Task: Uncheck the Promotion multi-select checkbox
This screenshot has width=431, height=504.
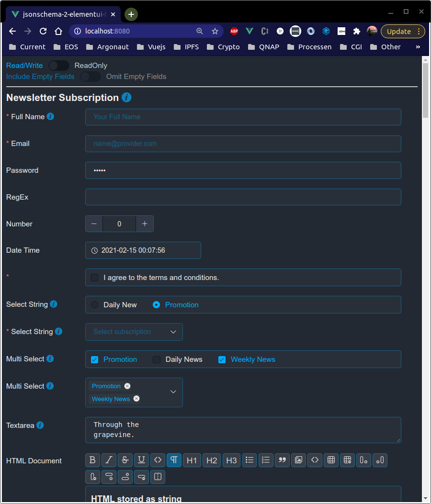Action: (94, 359)
